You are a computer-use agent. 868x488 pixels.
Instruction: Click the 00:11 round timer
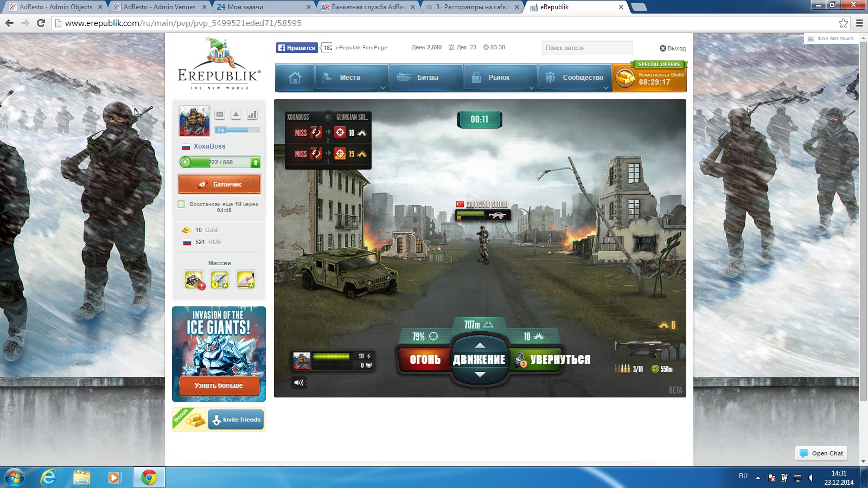point(480,119)
